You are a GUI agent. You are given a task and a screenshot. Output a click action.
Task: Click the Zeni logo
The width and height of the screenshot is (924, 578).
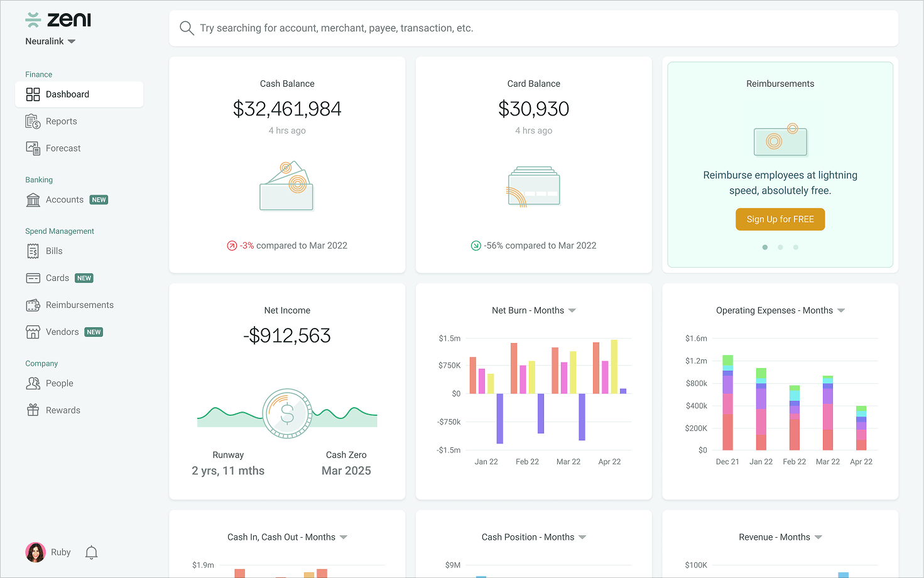coord(58,19)
